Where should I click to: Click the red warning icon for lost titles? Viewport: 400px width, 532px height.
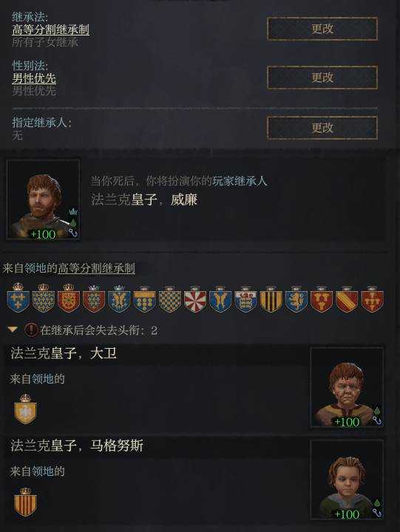click(x=31, y=330)
